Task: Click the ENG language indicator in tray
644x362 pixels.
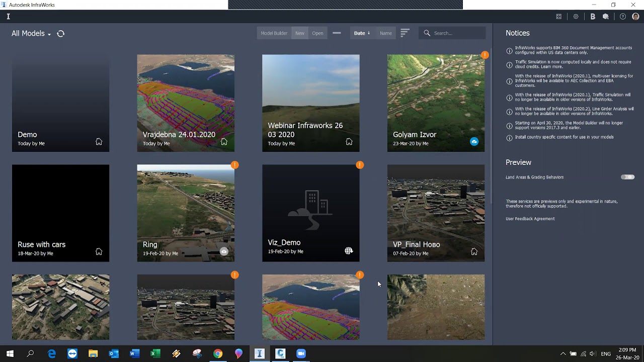Action: (x=606, y=354)
